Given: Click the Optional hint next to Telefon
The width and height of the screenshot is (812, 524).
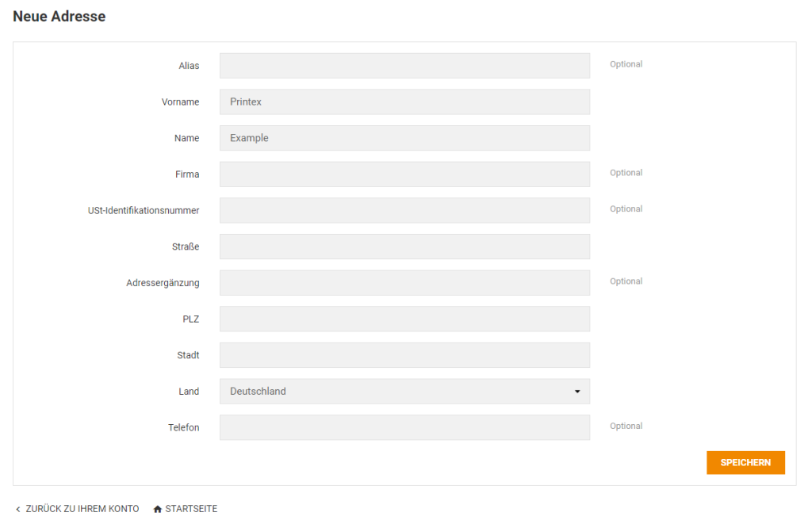Looking at the screenshot, I should 626,426.
